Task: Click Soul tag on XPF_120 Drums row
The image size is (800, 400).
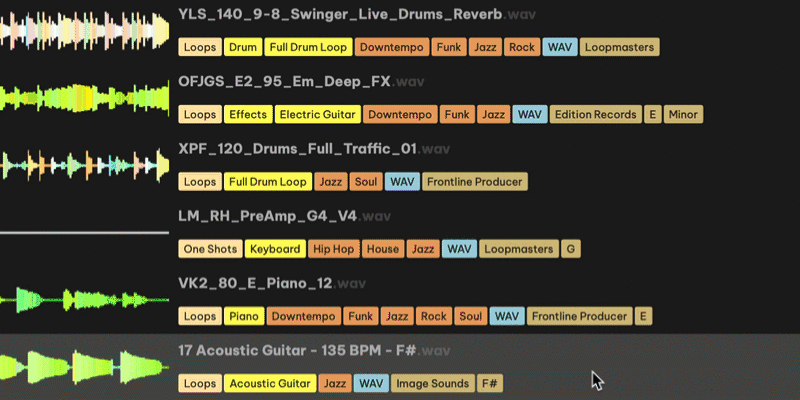Action: (366, 182)
